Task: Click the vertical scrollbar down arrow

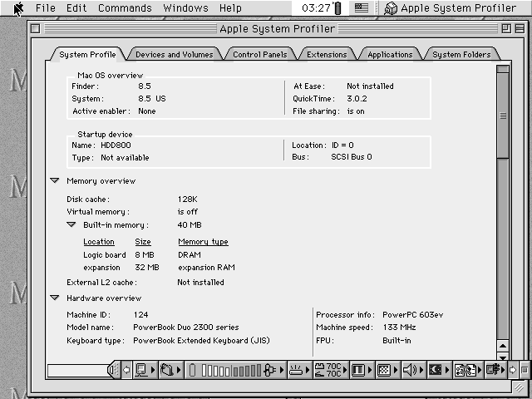Action: pyautogui.click(x=503, y=357)
